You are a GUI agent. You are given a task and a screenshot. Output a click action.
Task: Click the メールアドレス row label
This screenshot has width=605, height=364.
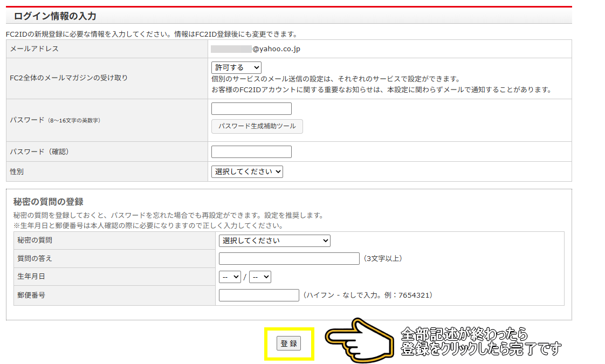[x=35, y=49]
